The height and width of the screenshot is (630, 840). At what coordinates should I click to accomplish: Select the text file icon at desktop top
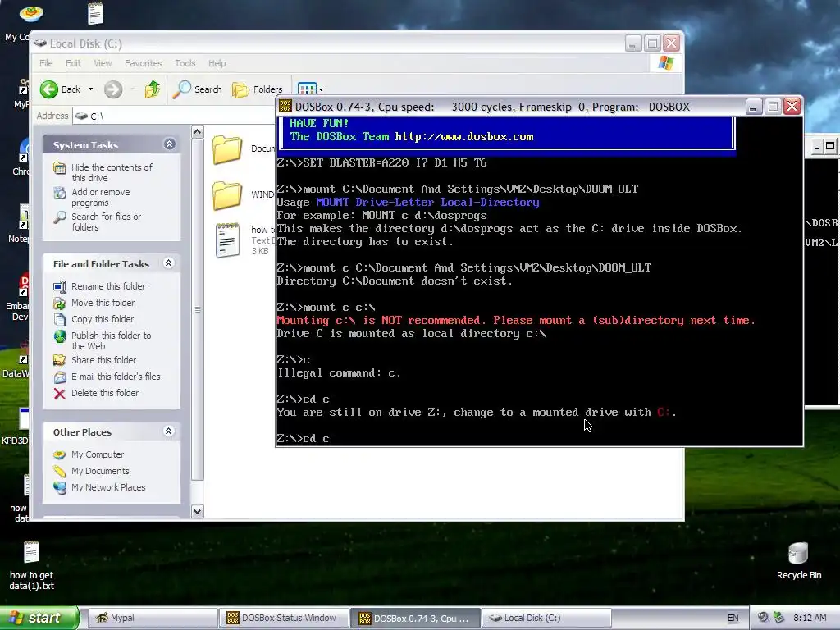95,13
